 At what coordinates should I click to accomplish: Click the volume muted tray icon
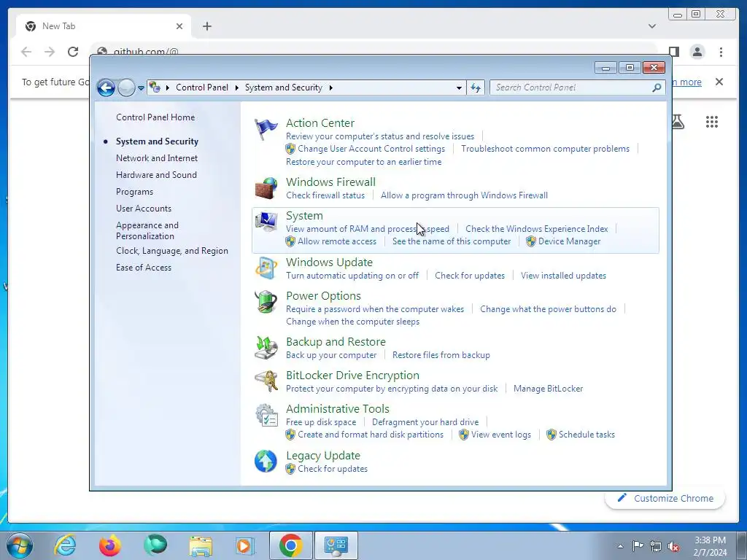(673, 546)
